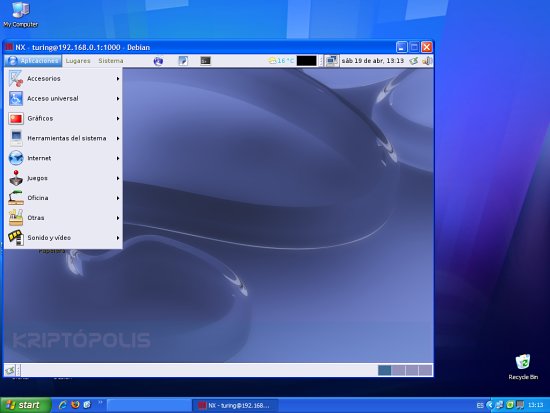
Task: Close the Aplicaciones menu
Action: [33, 61]
